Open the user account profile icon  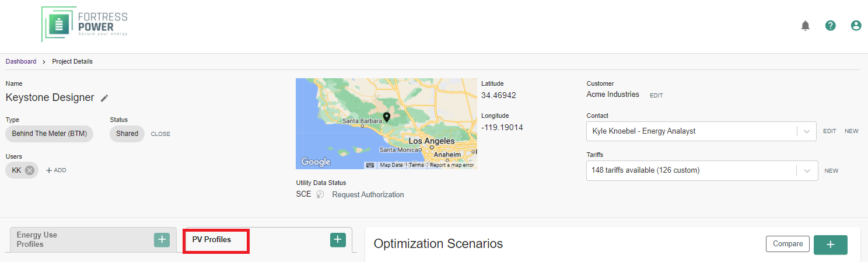click(x=856, y=26)
